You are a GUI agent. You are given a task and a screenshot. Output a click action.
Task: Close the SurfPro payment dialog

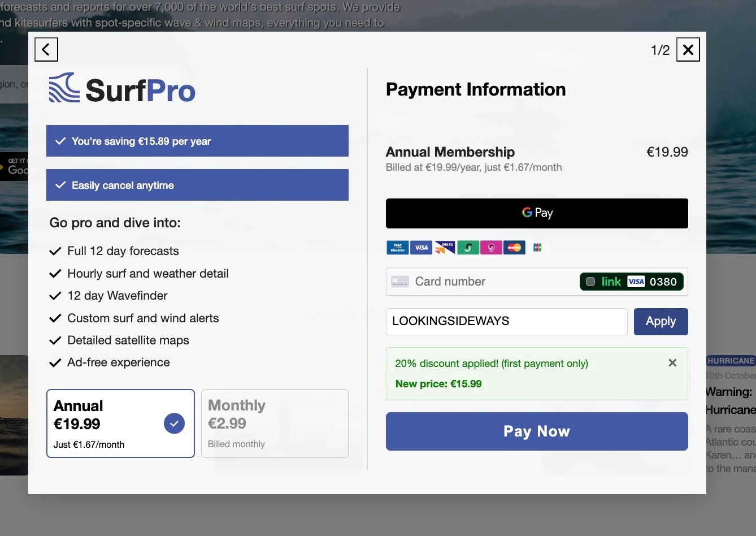pos(688,50)
